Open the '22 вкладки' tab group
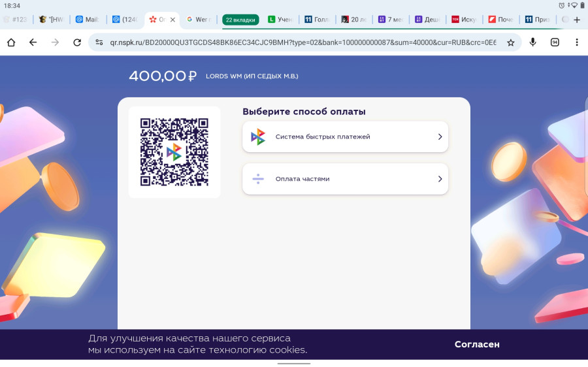 [240, 20]
